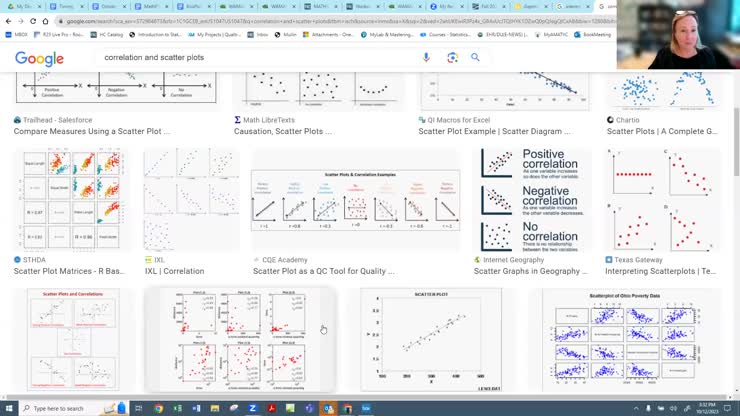Reload the page with the refresh button
Viewport: 740px width, 416px height.
coord(34,21)
